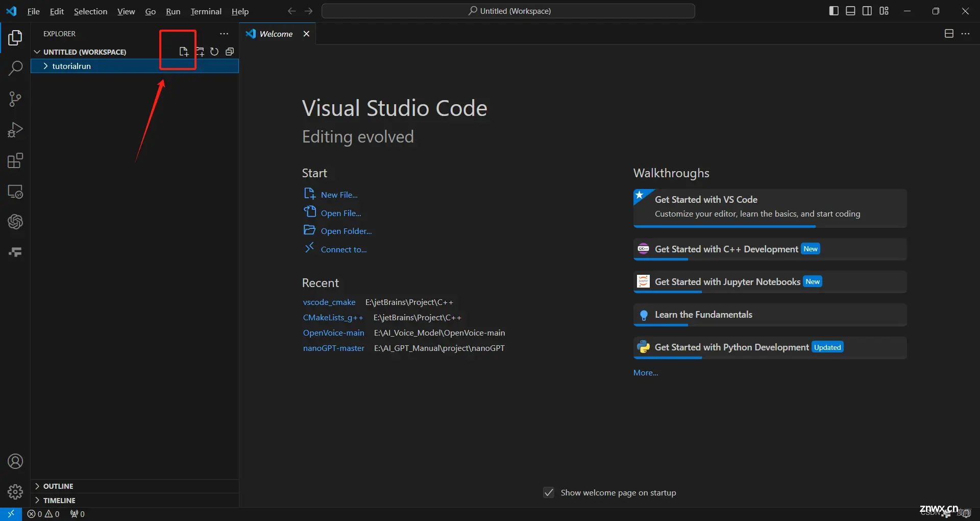Go forward with navigation arrow
Viewport: 980px width, 521px height.
point(308,11)
